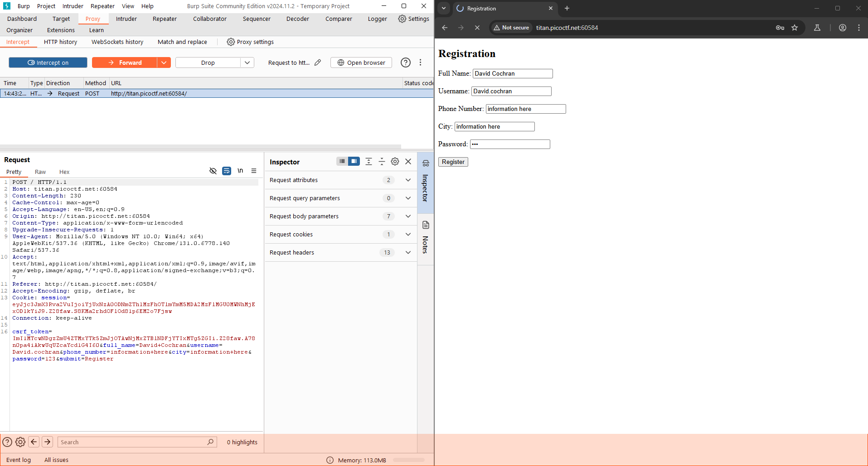Image resolution: width=868 pixels, height=466 pixels.
Task: Click the Full Name input field
Action: 513,73
